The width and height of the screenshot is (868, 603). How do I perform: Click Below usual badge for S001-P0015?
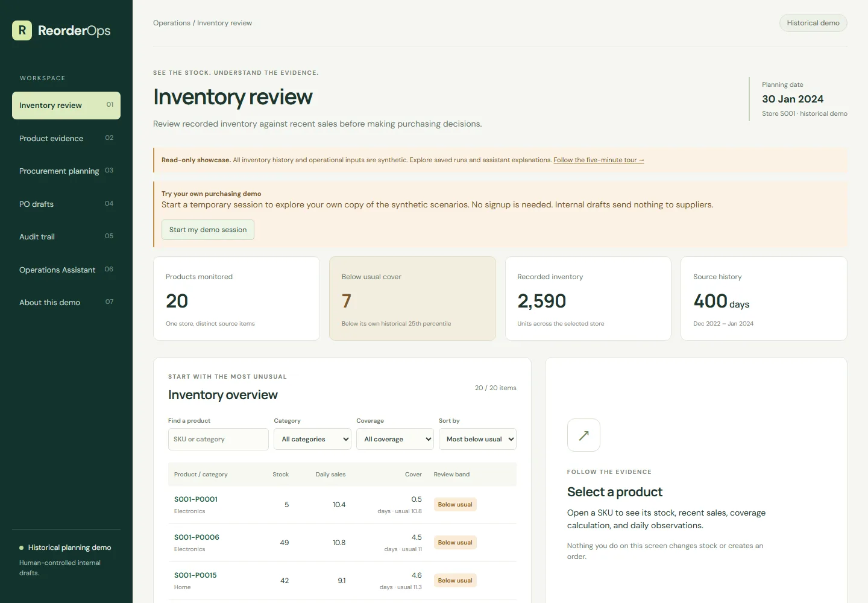(455, 581)
